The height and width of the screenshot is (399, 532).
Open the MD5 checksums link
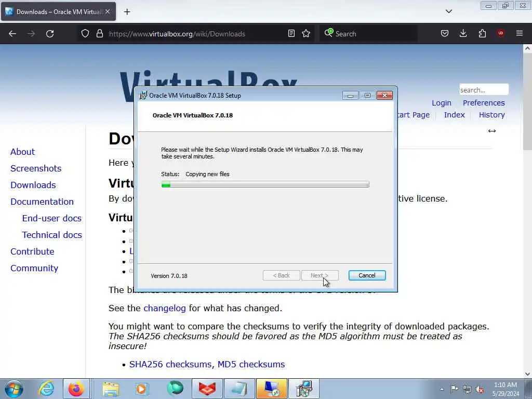click(x=251, y=364)
